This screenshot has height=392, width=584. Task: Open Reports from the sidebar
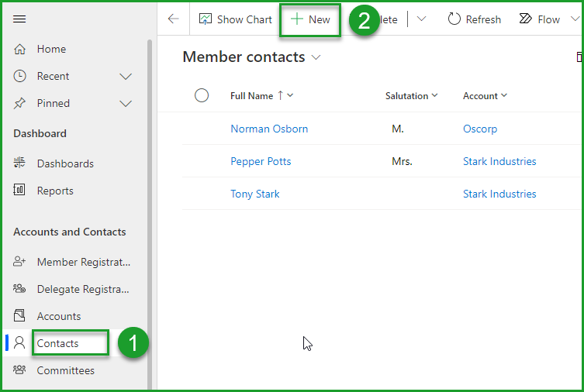click(x=54, y=191)
